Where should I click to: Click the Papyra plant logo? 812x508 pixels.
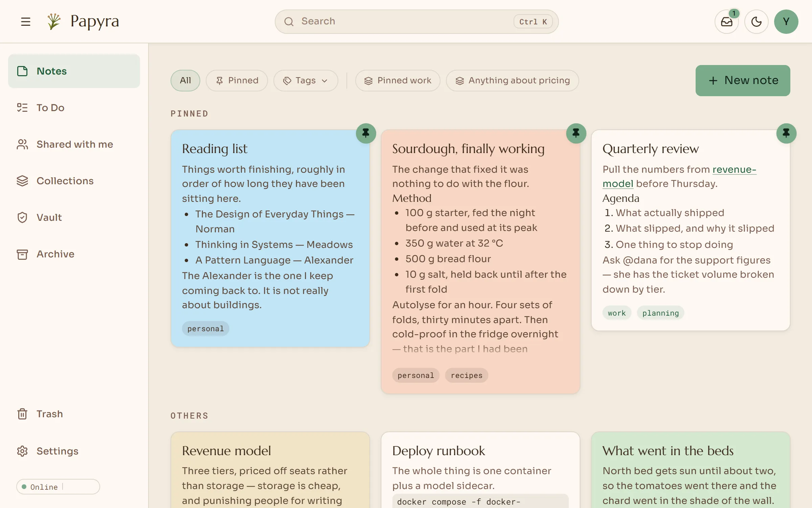(53, 22)
